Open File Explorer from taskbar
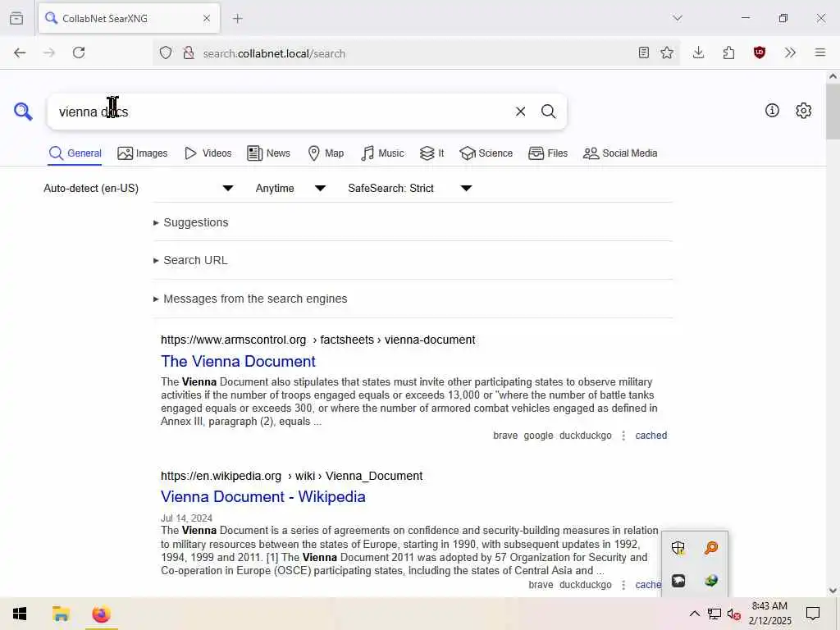The width and height of the screenshot is (840, 630). point(61,614)
